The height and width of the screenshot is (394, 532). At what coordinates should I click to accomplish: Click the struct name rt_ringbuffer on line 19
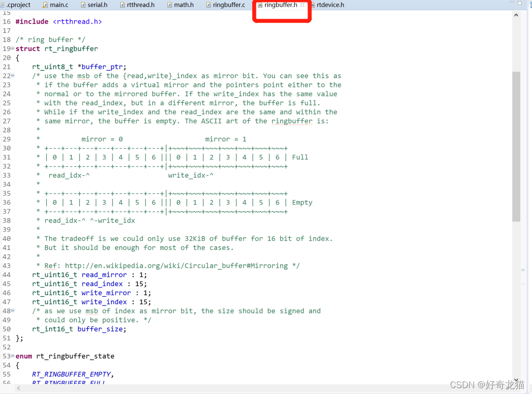[71, 49]
